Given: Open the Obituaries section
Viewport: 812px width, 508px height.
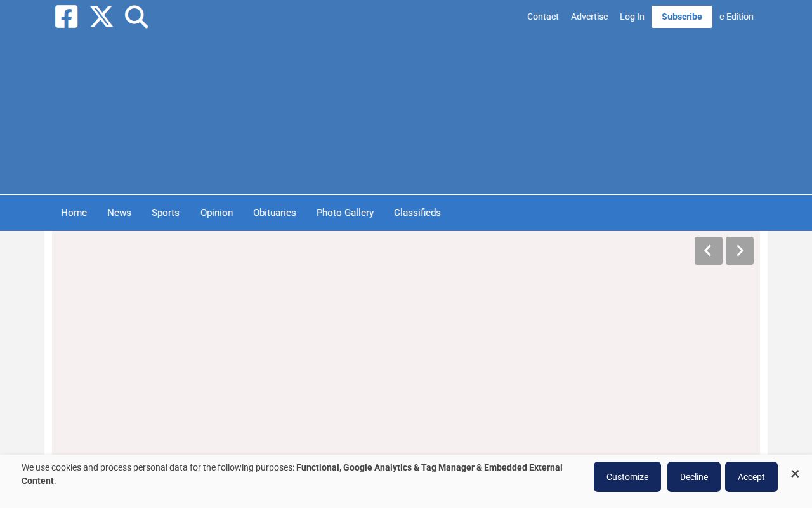Looking at the screenshot, I should (x=275, y=213).
